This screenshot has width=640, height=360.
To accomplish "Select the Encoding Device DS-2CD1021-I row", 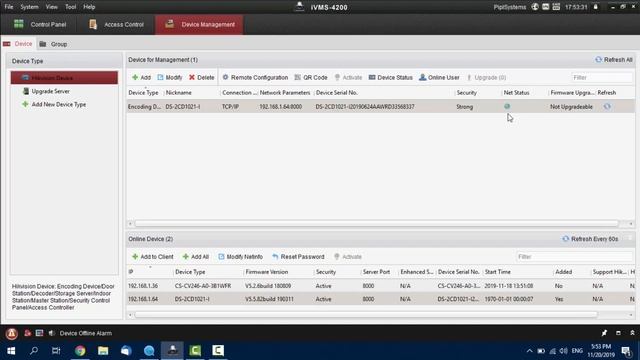I will click(380, 107).
